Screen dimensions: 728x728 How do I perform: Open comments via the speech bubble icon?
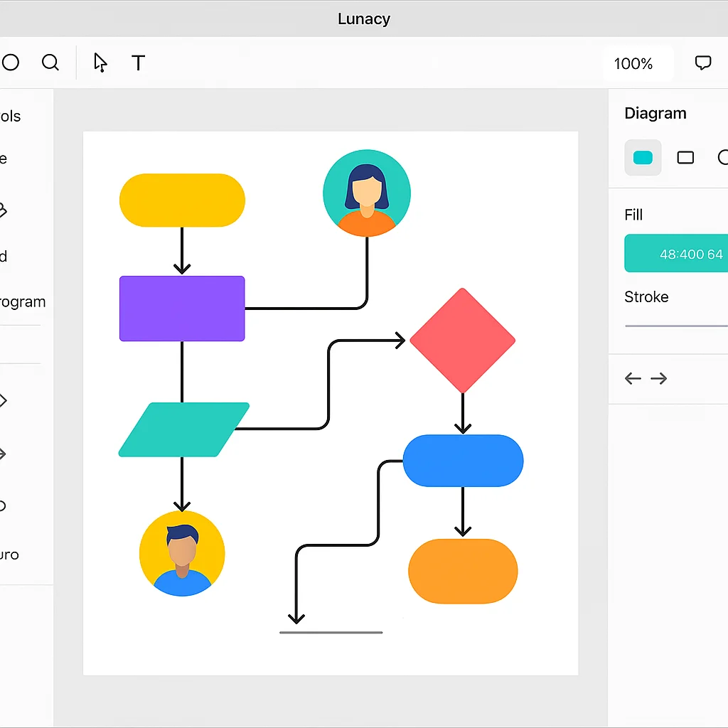(x=702, y=63)
